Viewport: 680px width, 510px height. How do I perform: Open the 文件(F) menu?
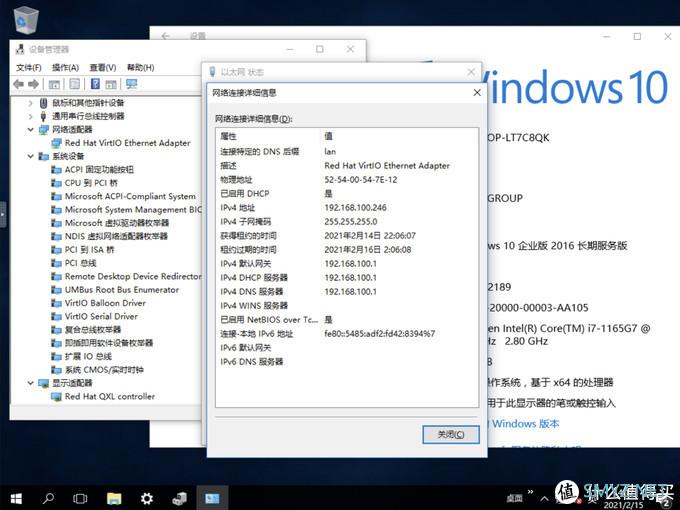tap(28, 67)
